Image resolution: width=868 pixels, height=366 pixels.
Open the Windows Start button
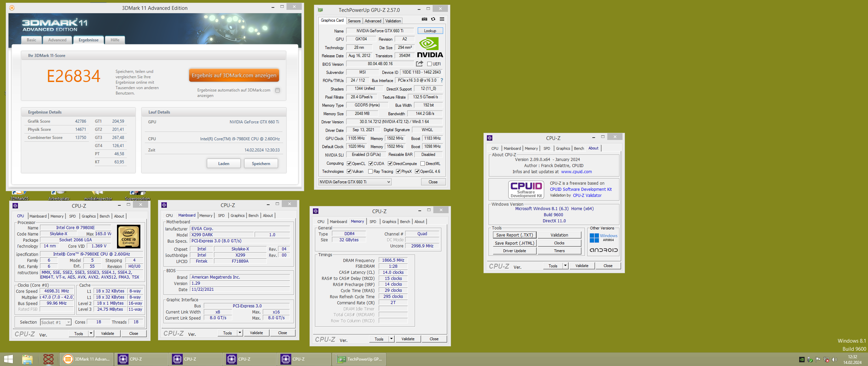coord(8,359)
